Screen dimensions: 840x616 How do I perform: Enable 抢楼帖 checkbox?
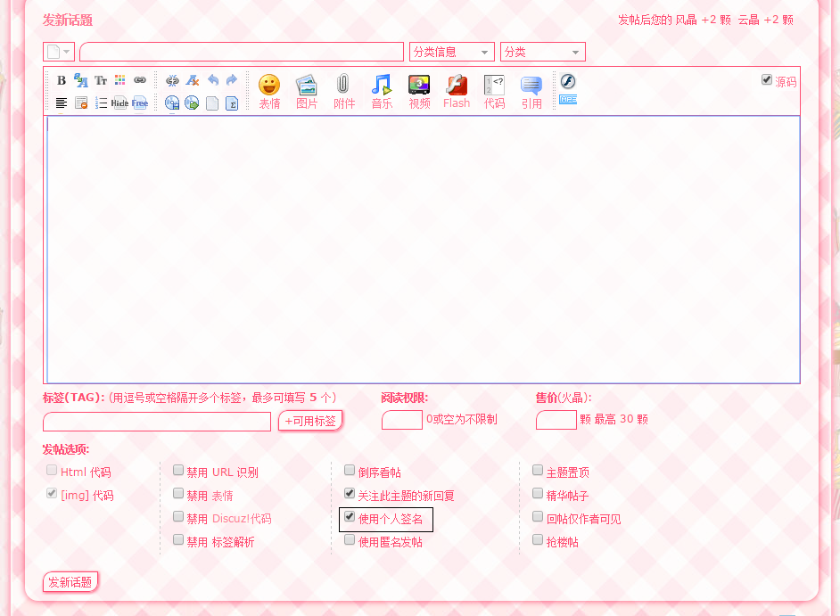coord(538,539)
